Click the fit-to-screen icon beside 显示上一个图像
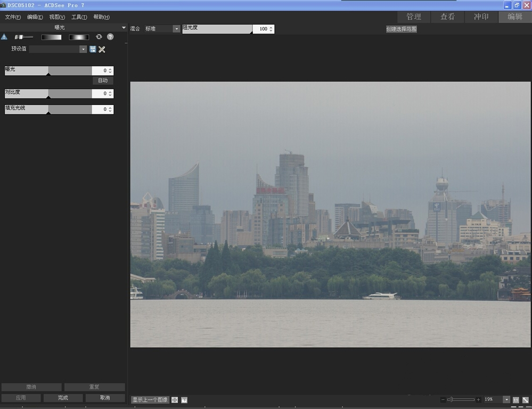Image resolution: width=532 pixels, height=409 pixels. click(175, 400)
